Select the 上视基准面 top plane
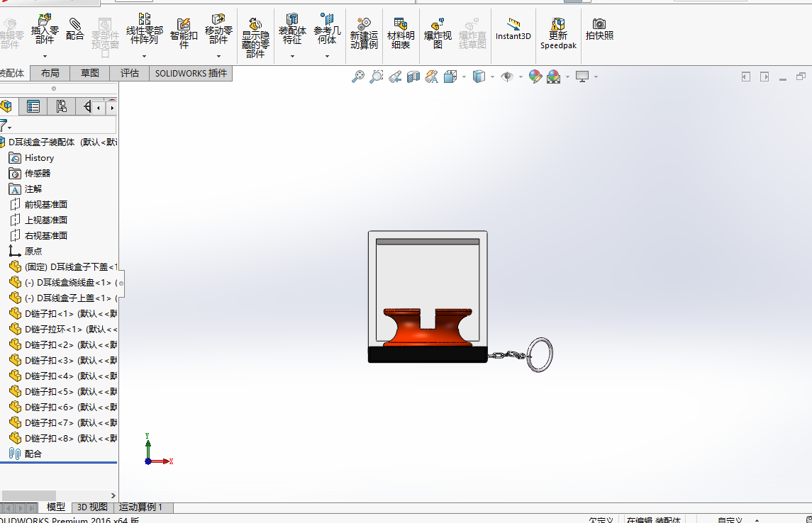The image size is (812, 523). pos(38,220)
